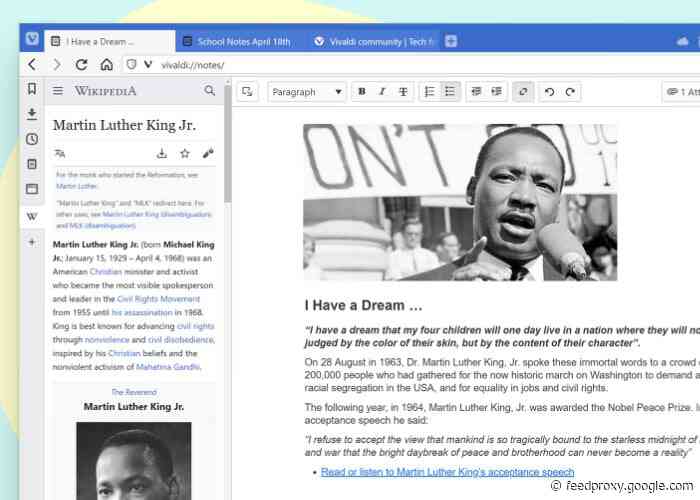Toggle insert link button
Screen dimensions: 700x500
point(523,92)
